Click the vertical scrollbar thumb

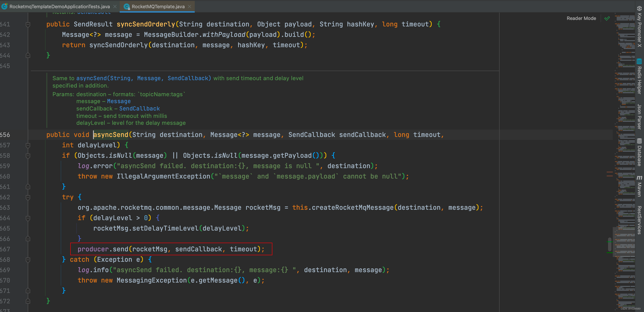coord(610,245)
